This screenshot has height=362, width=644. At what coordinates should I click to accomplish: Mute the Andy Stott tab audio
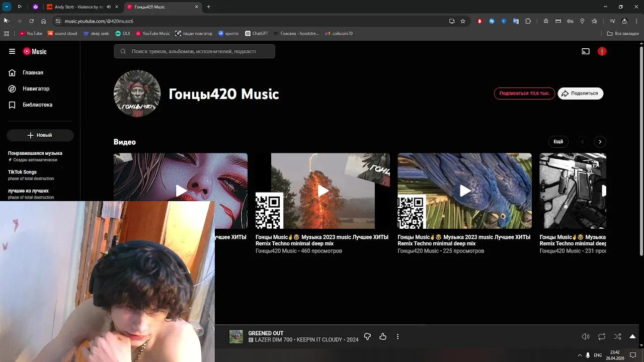(x=109, y=7)
